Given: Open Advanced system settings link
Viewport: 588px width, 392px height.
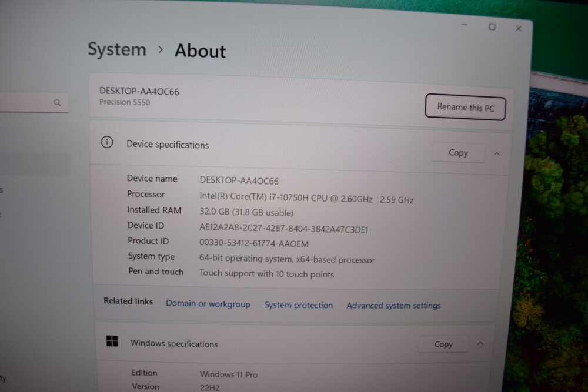Looking at the screenshot, I should point(393,306).
